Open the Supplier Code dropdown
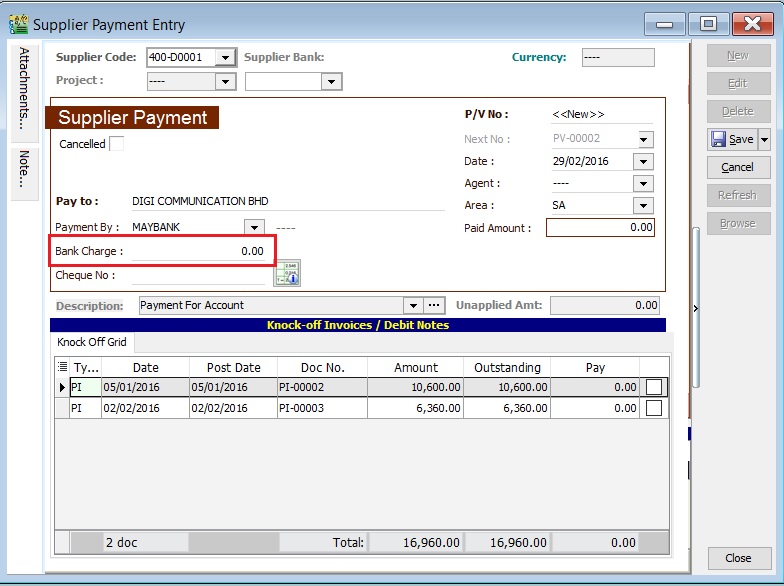This screenshot has height=586, width=784. (x=227, y=58)
